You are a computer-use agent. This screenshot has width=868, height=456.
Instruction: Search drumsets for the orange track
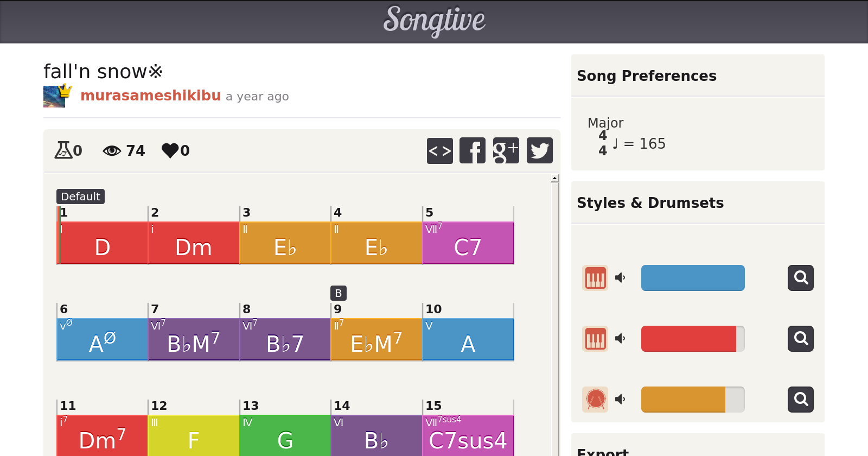tap(800, 400)
